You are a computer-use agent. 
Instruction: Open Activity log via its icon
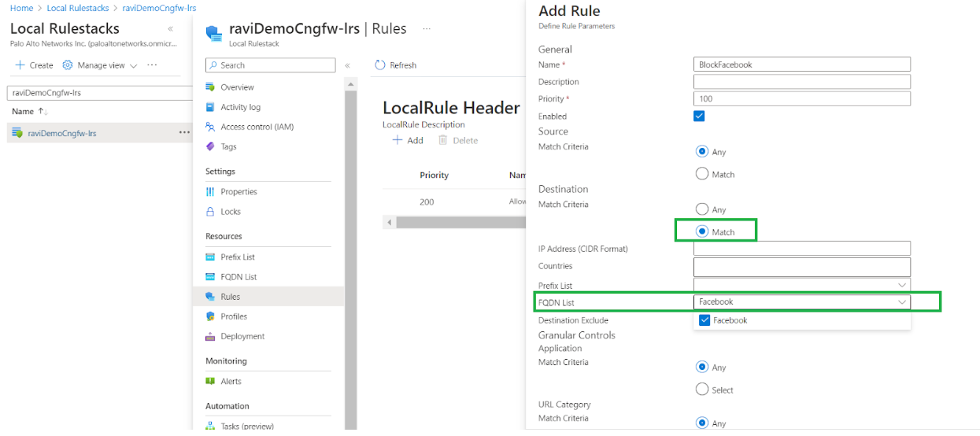[210, 107]
